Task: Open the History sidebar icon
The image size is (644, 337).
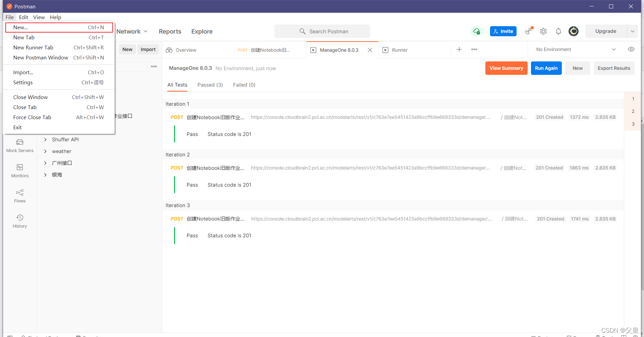Action: click(20, 221)
